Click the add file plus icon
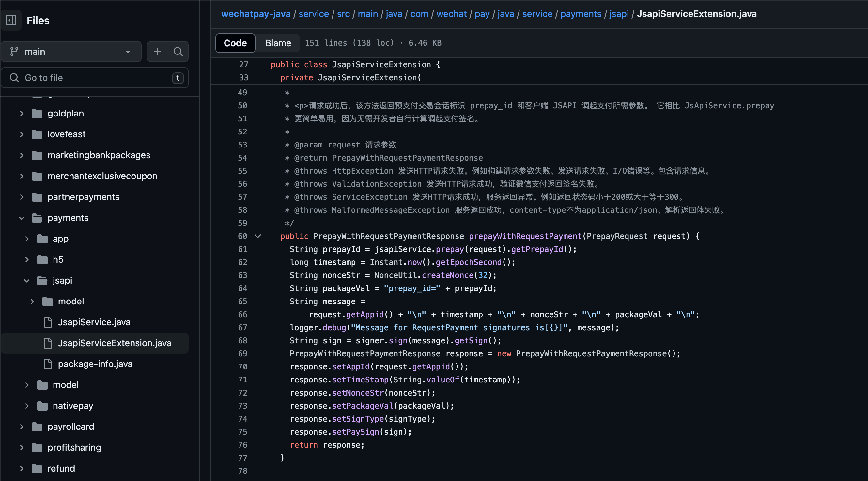 (157, 52)
